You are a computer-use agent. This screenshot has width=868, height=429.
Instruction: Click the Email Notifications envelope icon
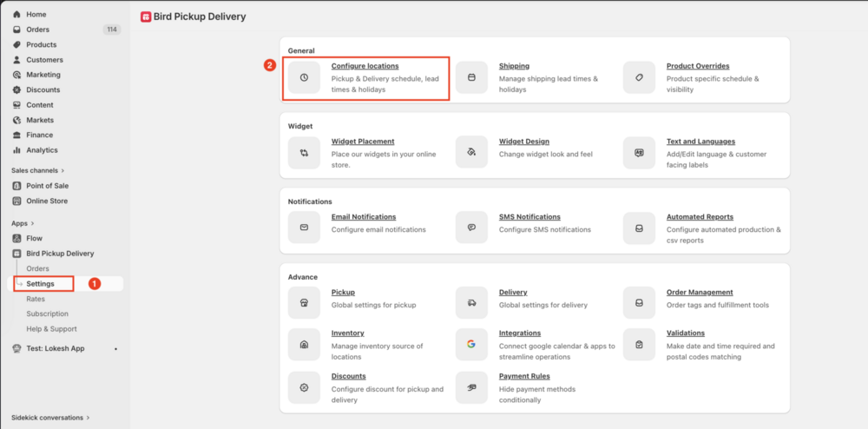coord(304,228)
